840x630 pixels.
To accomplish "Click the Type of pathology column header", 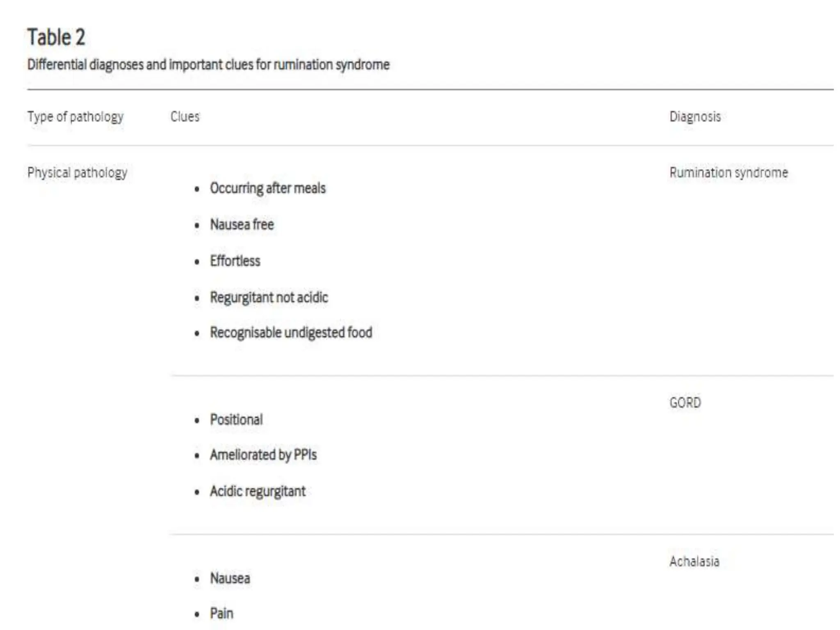I will [75, 117].
